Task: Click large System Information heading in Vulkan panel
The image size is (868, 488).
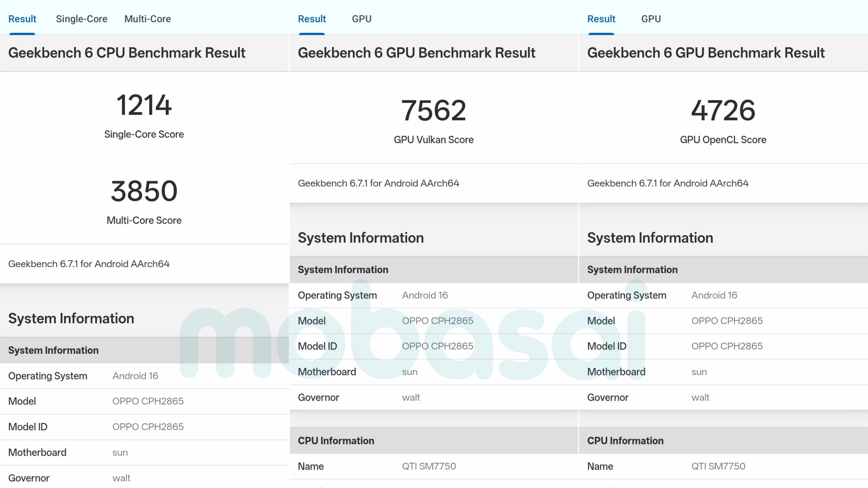Action: point(361,237)
